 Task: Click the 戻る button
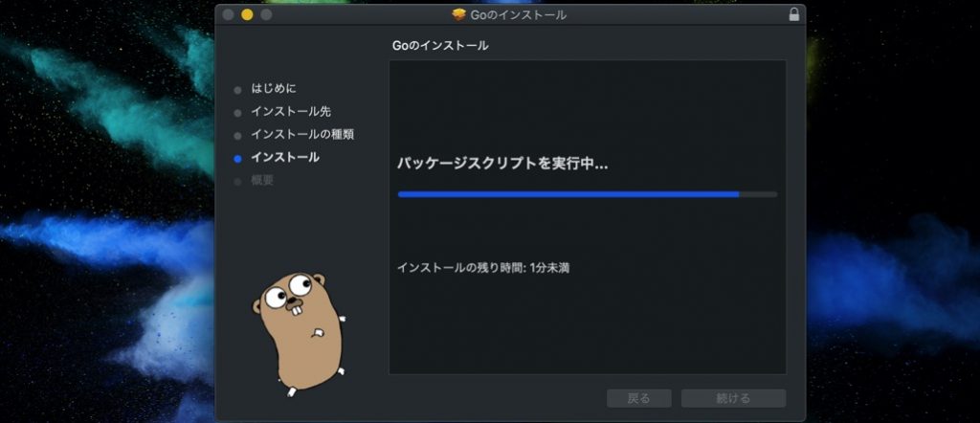coord(638,399)
